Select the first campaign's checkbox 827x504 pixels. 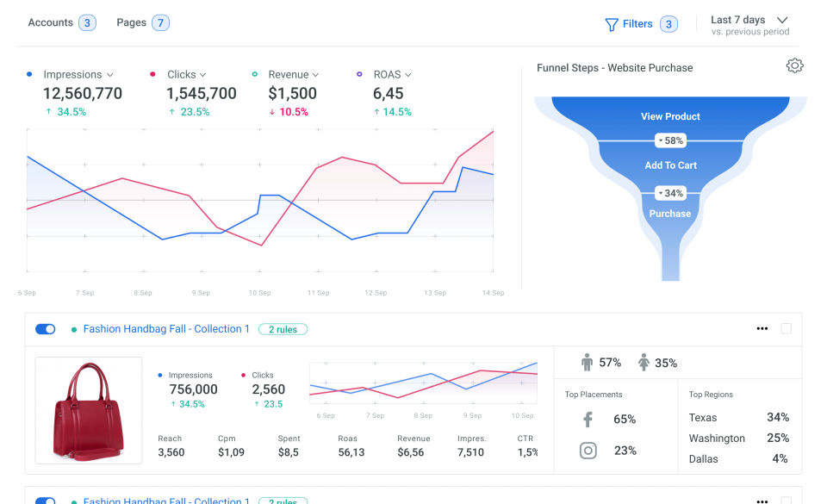pos(786,328)
